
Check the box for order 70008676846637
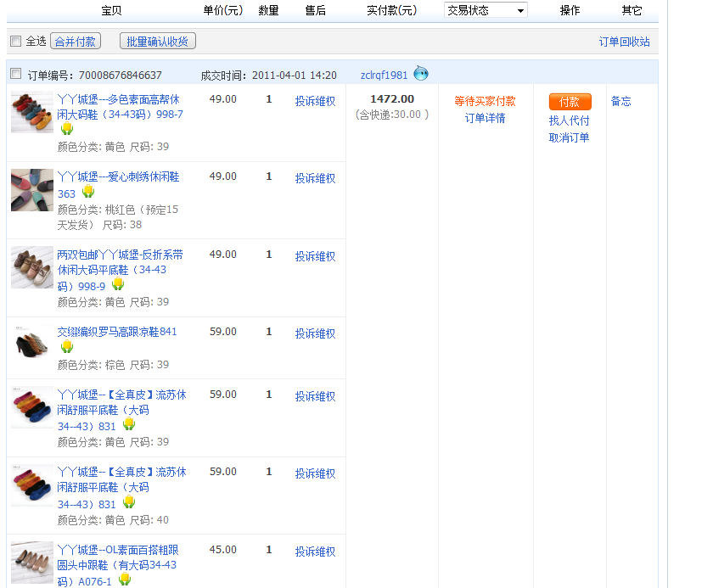[15, 74]
